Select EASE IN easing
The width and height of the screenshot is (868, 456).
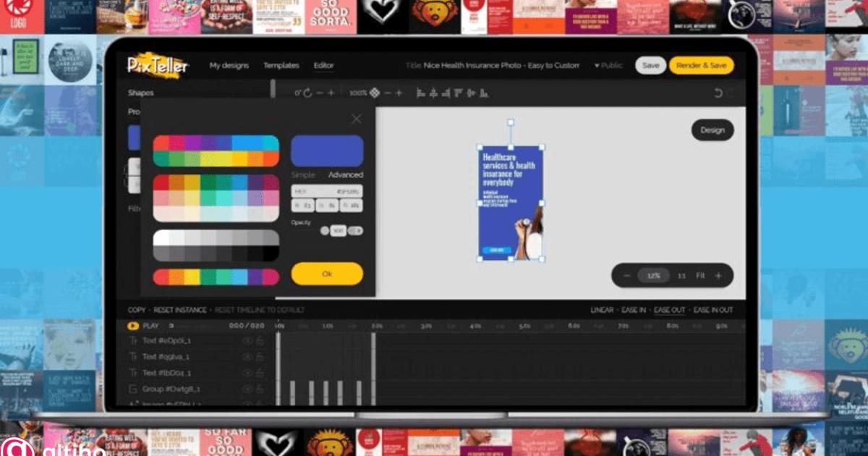pyautogui.click(x=634, y=310)
